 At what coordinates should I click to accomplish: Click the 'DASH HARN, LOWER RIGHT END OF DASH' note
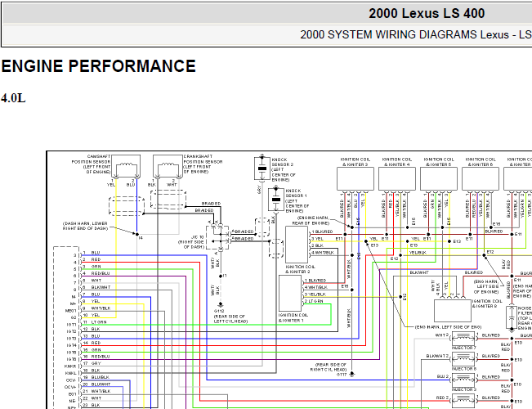[85, 226]
